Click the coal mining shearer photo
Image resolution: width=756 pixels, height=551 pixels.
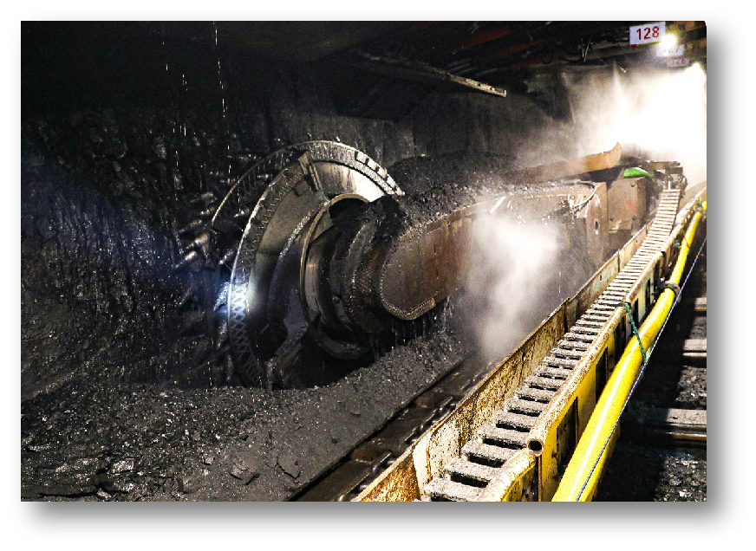(x=363, y=261)
